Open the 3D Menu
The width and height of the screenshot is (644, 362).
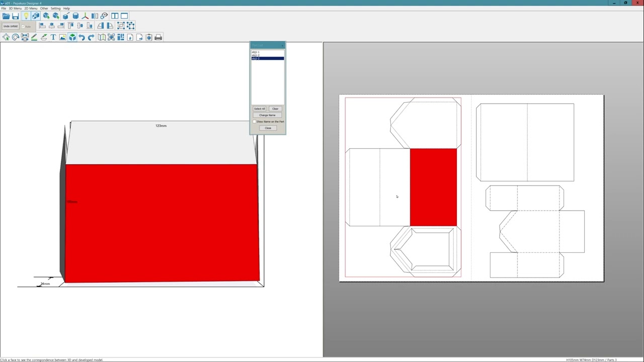[15, 9]
